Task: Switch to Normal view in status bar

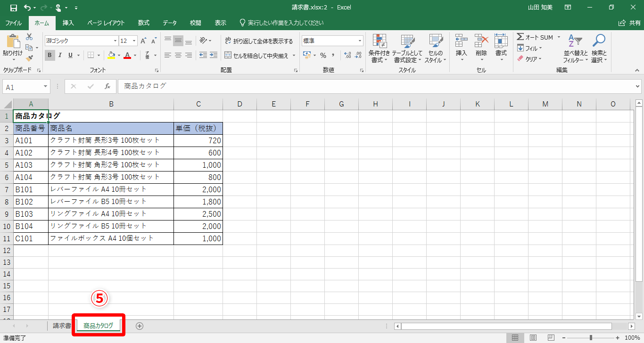Action: (515, 338)
